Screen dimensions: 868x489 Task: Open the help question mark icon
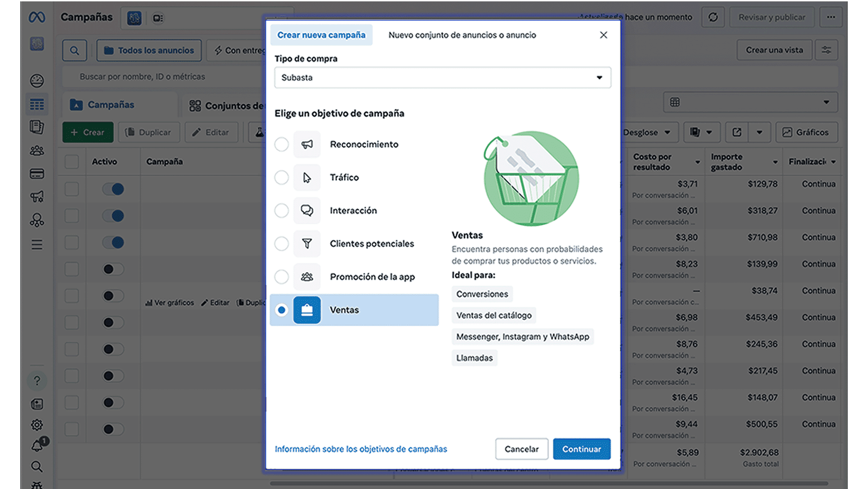37,381
